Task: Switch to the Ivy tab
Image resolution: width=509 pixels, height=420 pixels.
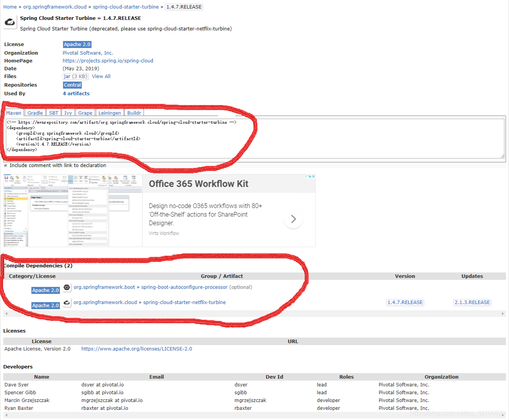Action: point(68,113)
